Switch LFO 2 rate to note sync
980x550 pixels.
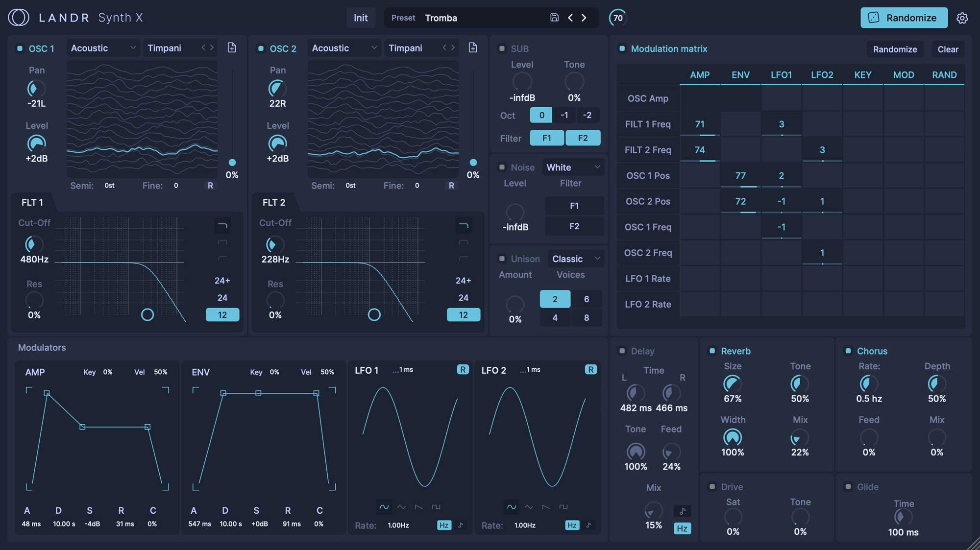coord(588,525)
